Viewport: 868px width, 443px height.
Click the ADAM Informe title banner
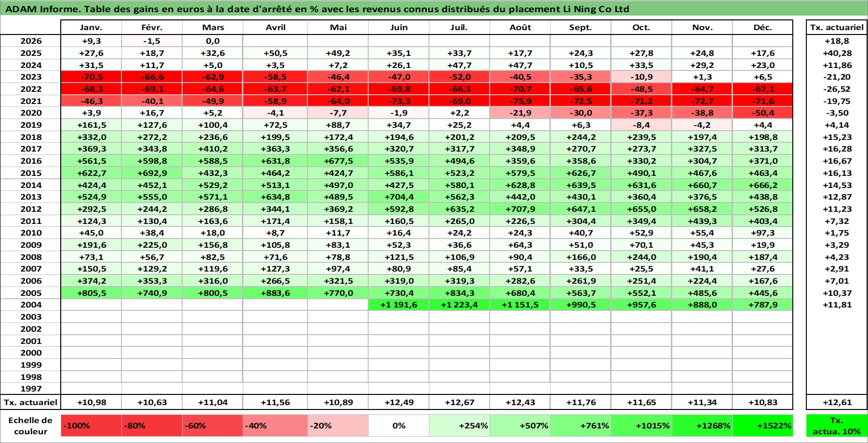434,8
